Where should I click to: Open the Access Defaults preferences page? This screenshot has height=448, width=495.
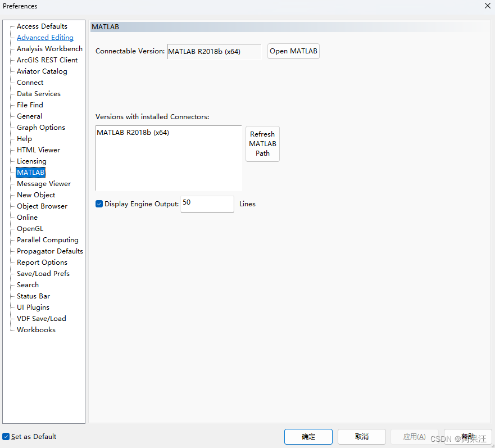(x=42, y=26)
